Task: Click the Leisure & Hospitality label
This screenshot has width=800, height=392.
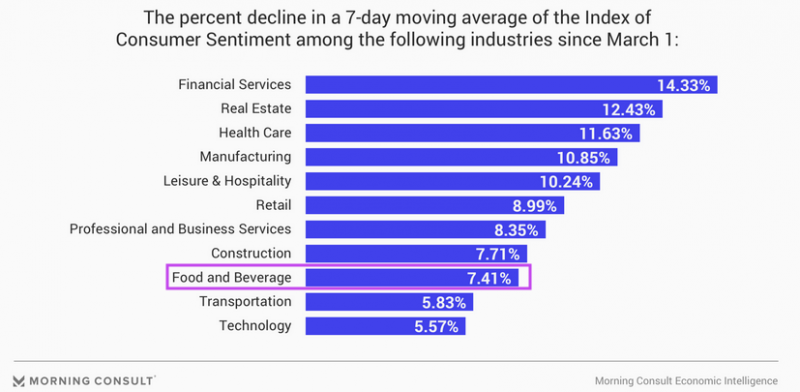Action: point(228,181)
